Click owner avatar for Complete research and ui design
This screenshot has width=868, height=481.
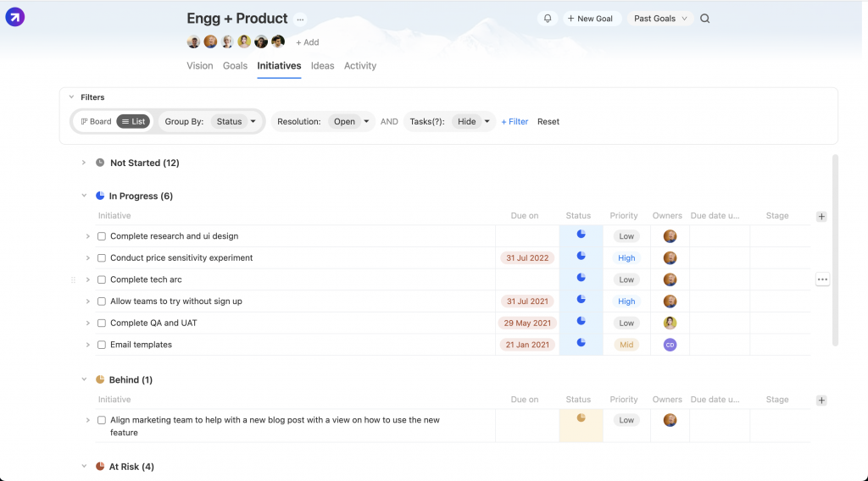pyautogui.click(x=670, y=236)
